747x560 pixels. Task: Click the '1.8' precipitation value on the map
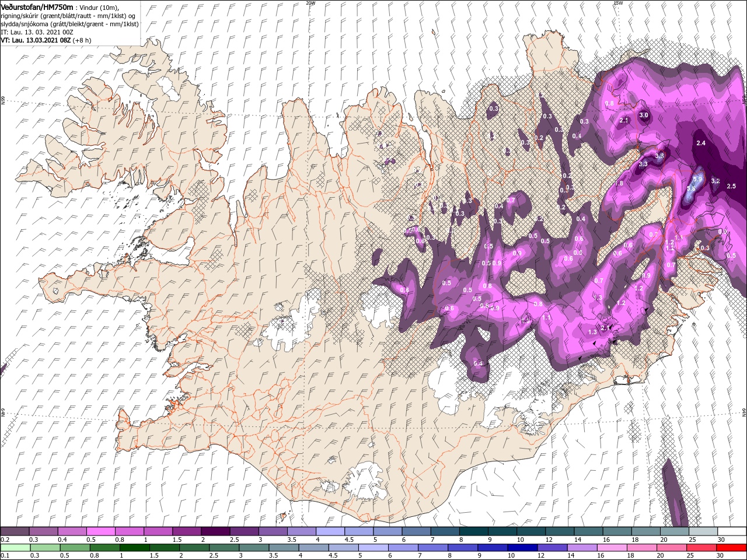coord(619,183)
